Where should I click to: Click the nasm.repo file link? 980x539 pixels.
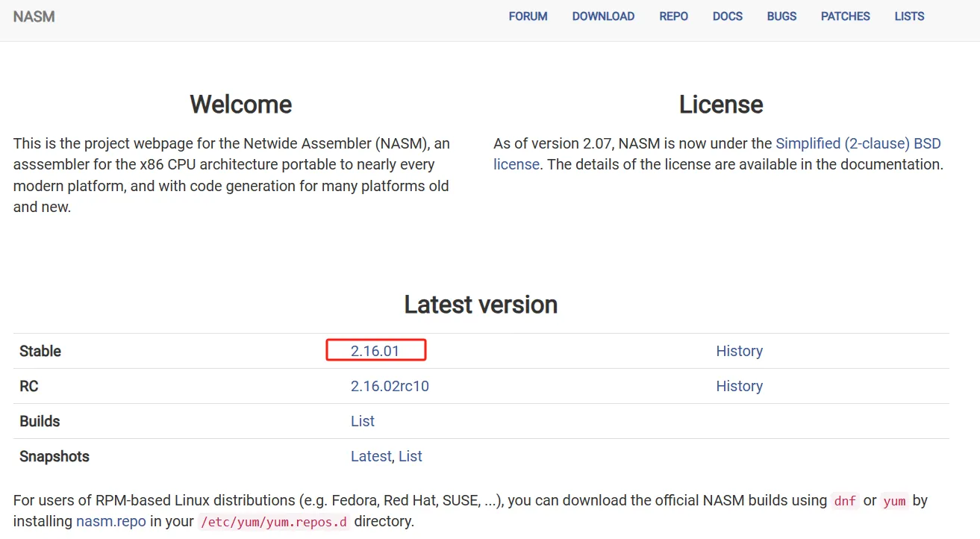click(110, 521)
